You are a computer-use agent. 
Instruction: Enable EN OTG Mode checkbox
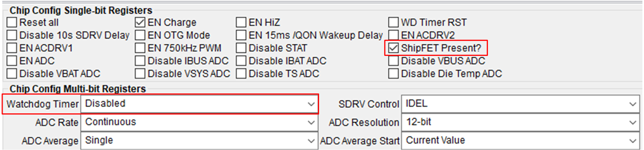point(140,35)
